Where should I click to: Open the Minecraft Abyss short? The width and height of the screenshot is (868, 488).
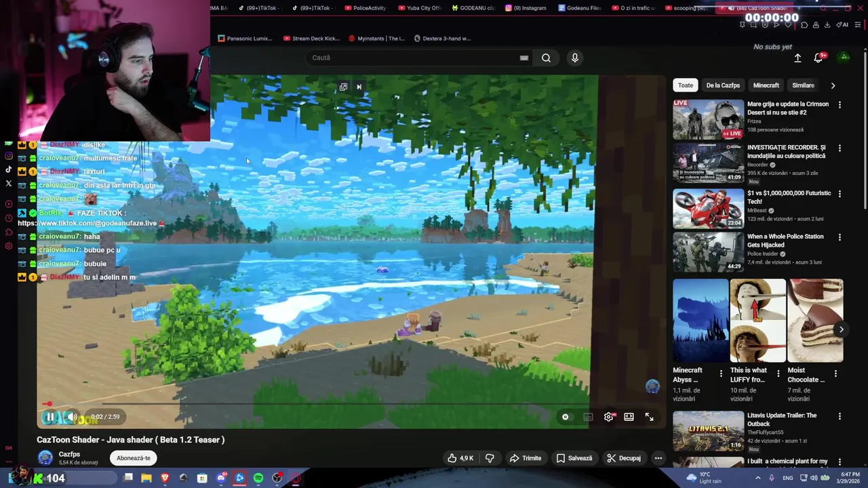(701, 321)
